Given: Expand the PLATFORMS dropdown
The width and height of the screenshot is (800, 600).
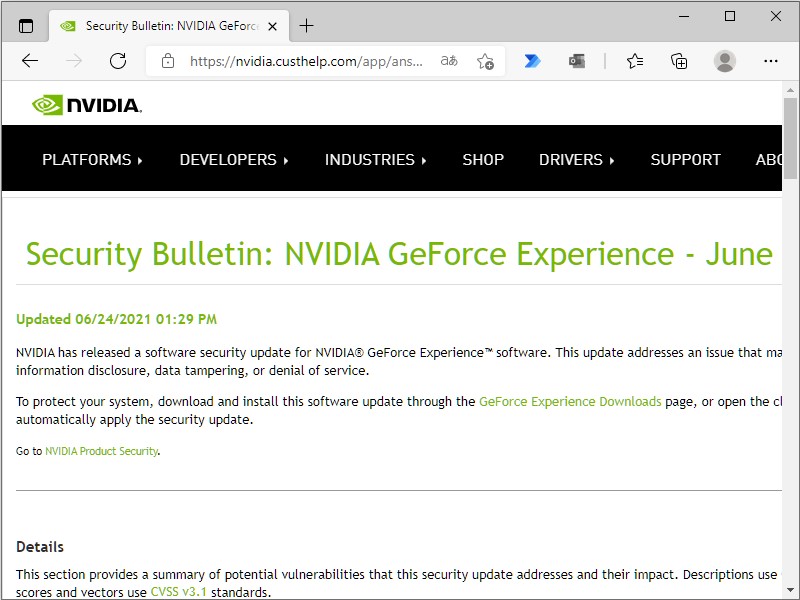Looking at the screenshot, I should (x=92, y=159).
